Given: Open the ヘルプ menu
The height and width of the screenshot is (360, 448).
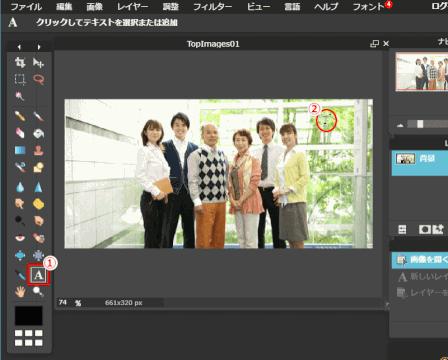Looking at the screenshot, I should coord(326,7).
